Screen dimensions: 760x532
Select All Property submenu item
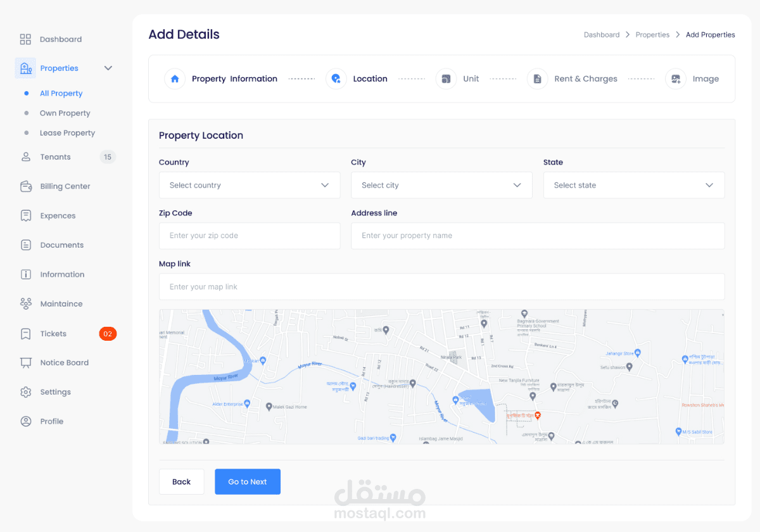(61, 93)
